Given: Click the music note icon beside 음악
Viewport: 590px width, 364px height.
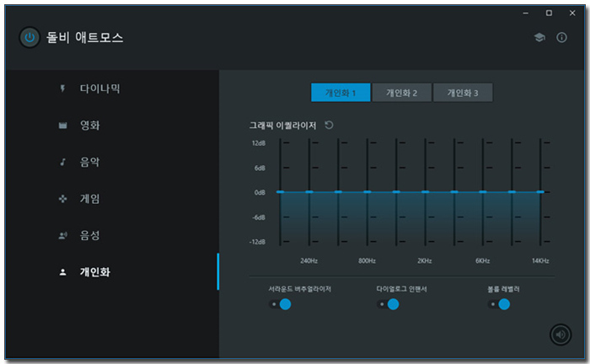Looking at the screenshot, I should (x=63, y=162).
